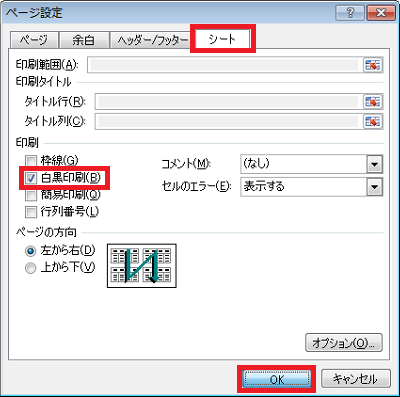This screenshot has height=397, width=400.
Task: Click into the タイトル列 input field
Action: tap(229, 121)
